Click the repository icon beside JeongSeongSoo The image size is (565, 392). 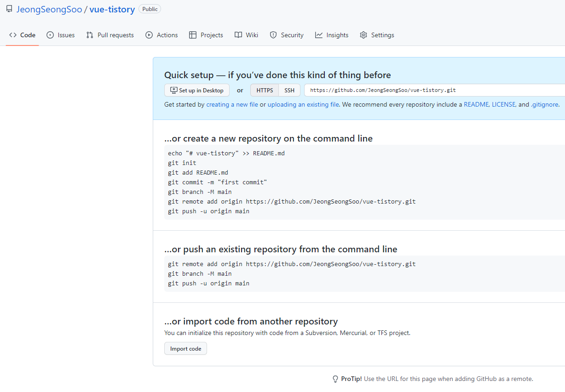click(9, 9)
